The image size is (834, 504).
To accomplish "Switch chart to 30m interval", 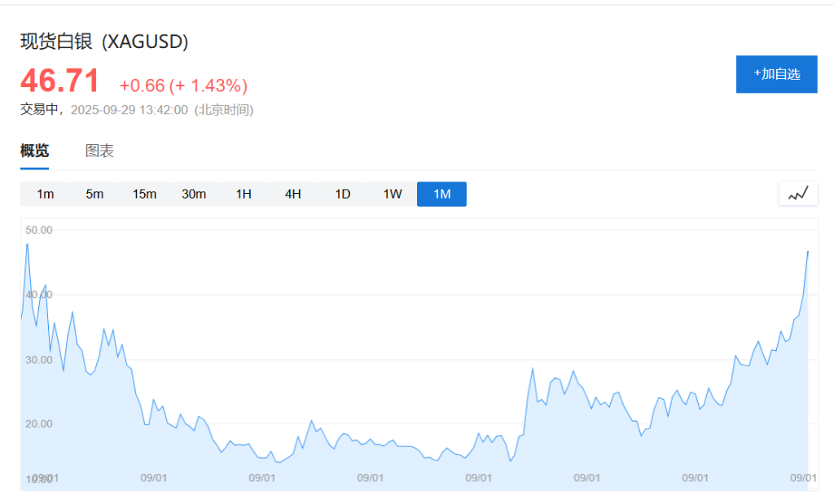I will click(194, 194).
